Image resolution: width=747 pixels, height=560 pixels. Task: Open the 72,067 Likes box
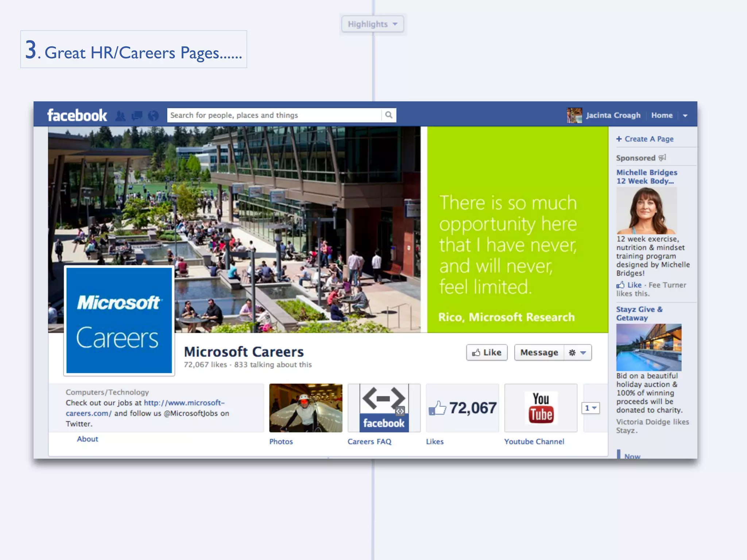pyautogui.click(x=462, y=408)
